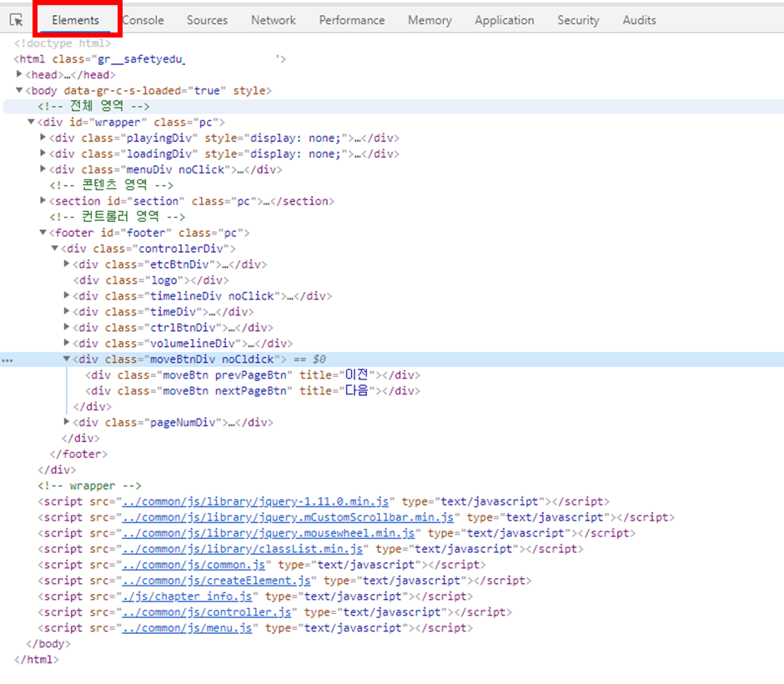
Task: Collapse the footer element node
Action: (43, 232)
